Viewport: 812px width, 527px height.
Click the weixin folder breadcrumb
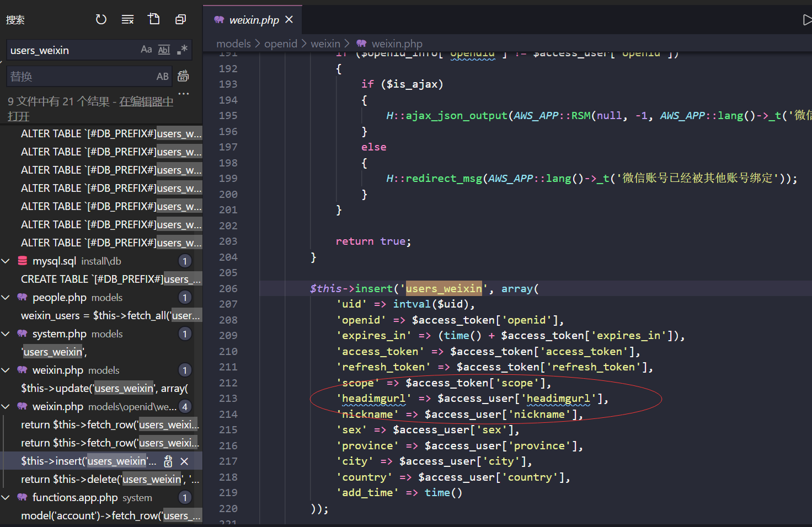325,44
